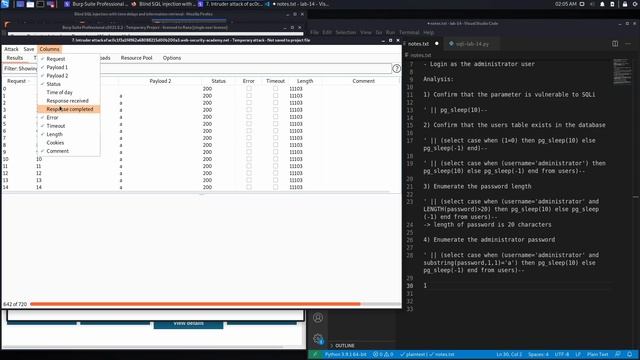Toggle Payload 1 column in Columns menu

pyautogui.click(x=68, y=67)
